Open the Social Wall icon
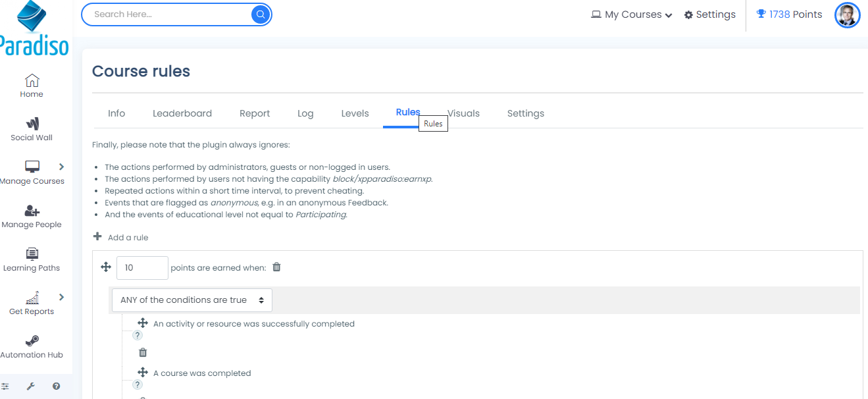Viewport: 868px width, 399px height. click(32, 124)
